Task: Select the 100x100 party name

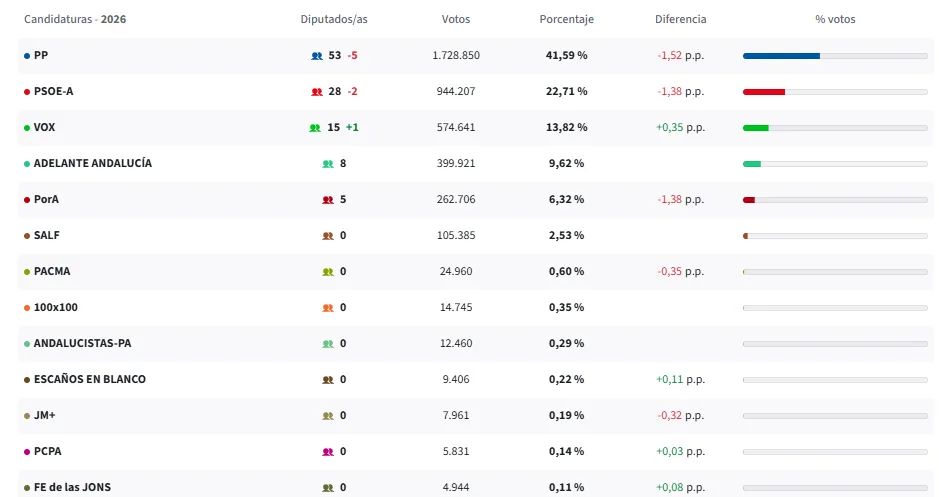Action: [x=56, y=307]
